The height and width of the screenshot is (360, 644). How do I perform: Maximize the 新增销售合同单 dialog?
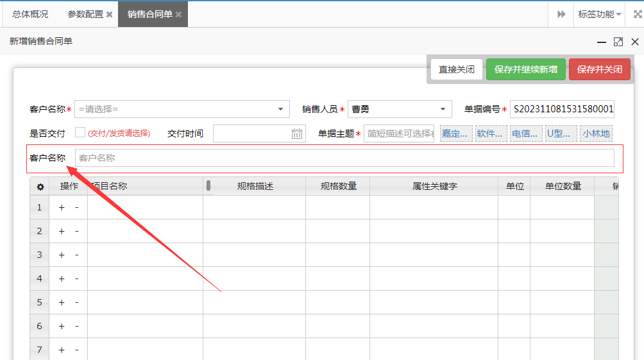pyautogui.click(x=618, y=42)
